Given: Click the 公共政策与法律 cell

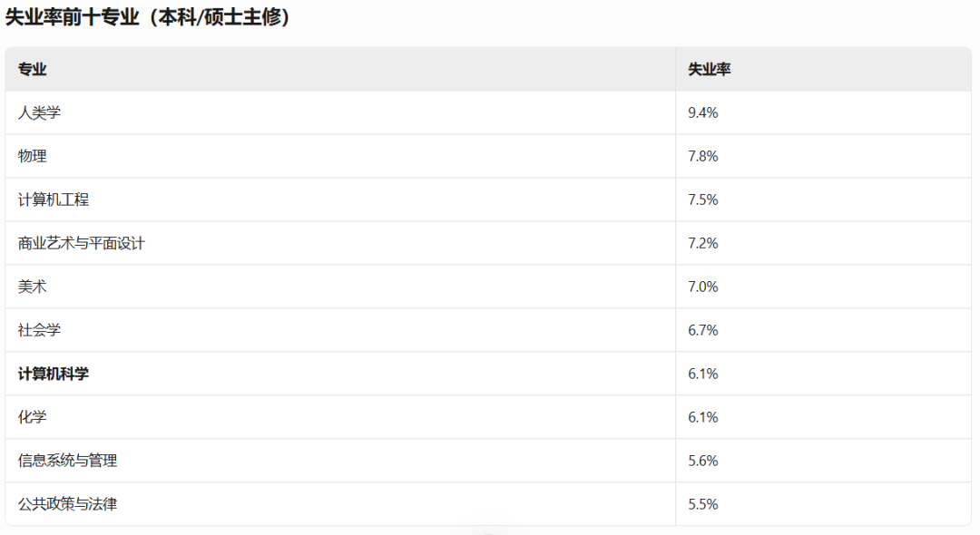Looking at the screenshot, I should coord(340,504).
